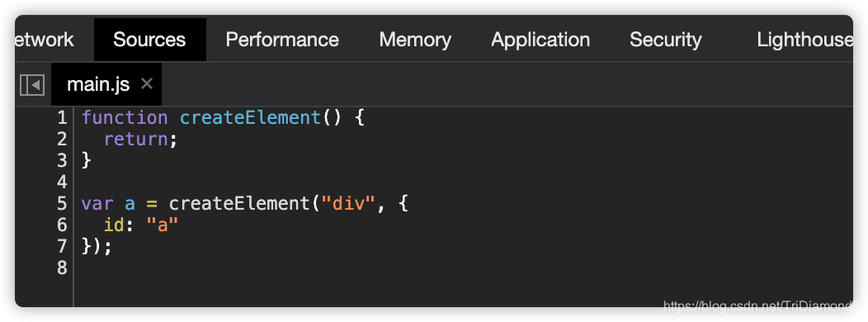Set breakpoint on line number 2
Screen dimensions: 868x322
(61, 139)
